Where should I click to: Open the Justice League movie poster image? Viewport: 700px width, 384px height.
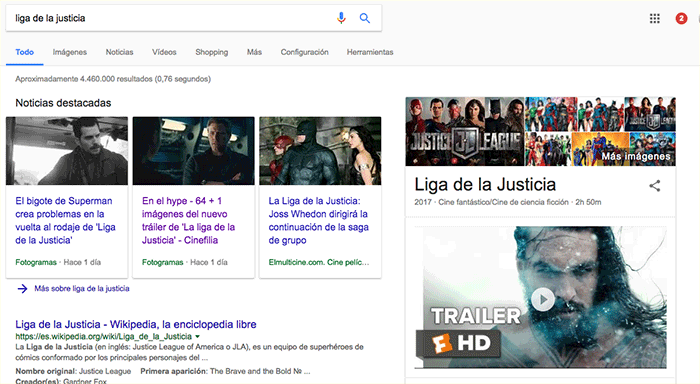(465, 131)
